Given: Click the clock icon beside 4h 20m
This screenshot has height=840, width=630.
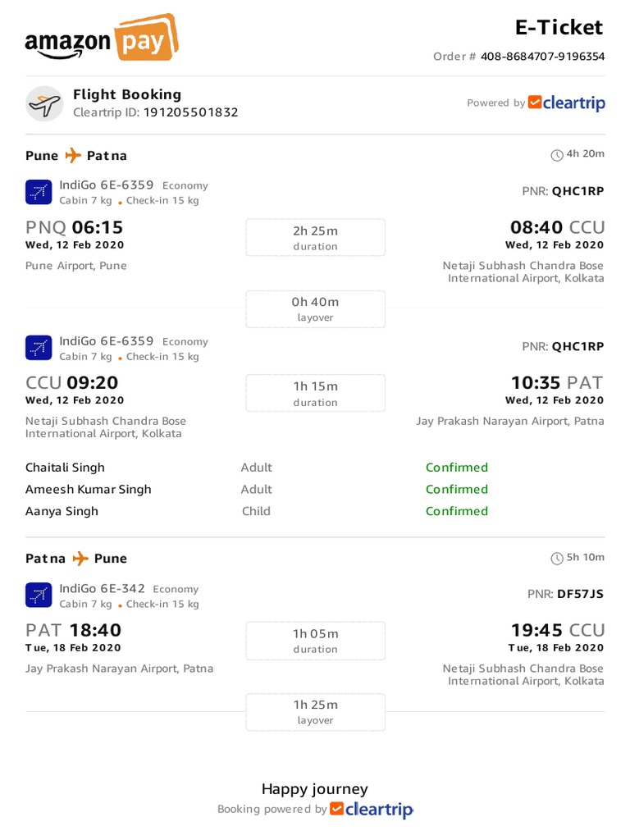Looking at the screenshot, I should [x=557, y=154].
